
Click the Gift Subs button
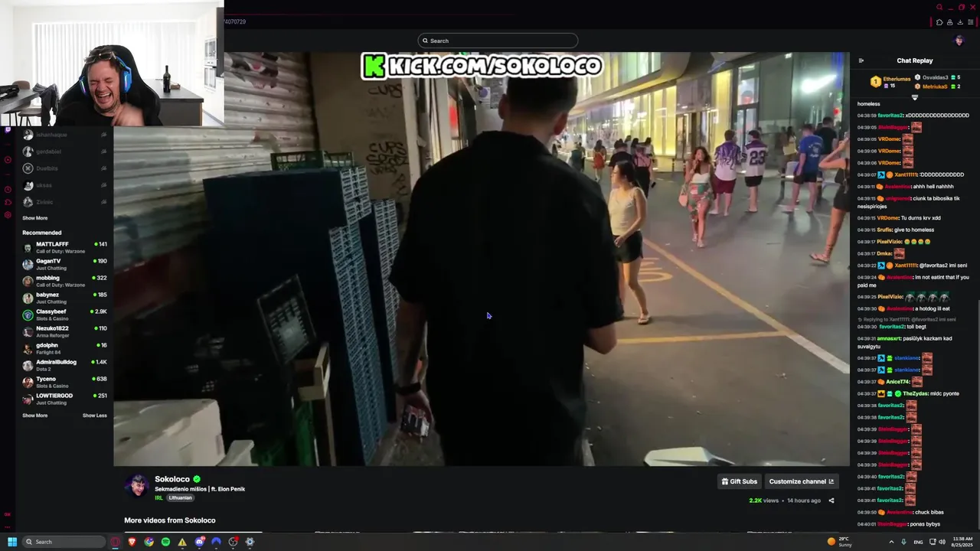[740, 481]
